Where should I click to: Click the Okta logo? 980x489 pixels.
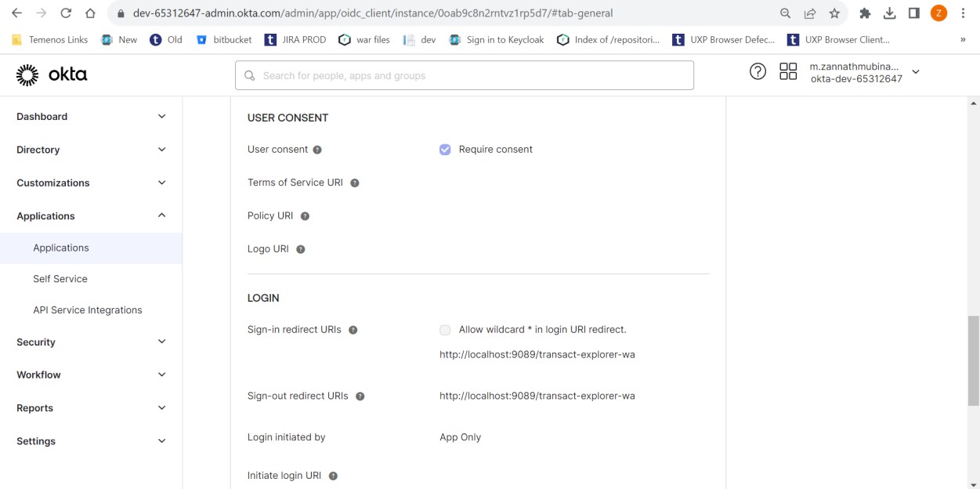[x=52, y=75]
